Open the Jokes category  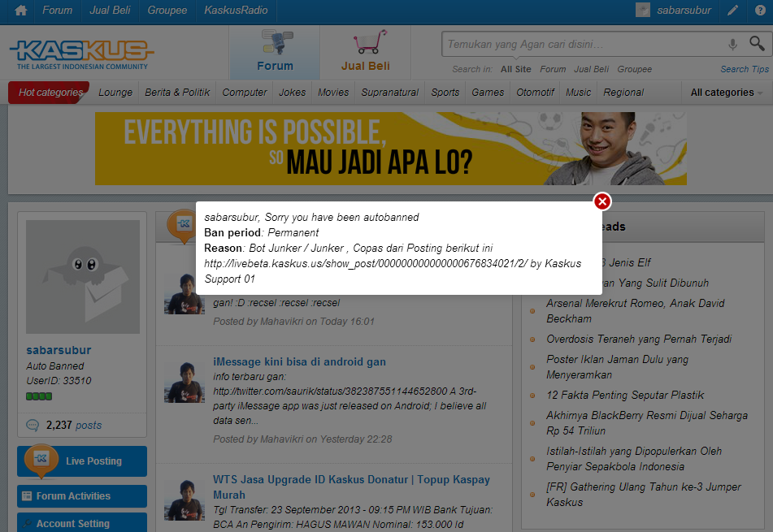click(x=293, y=93)
